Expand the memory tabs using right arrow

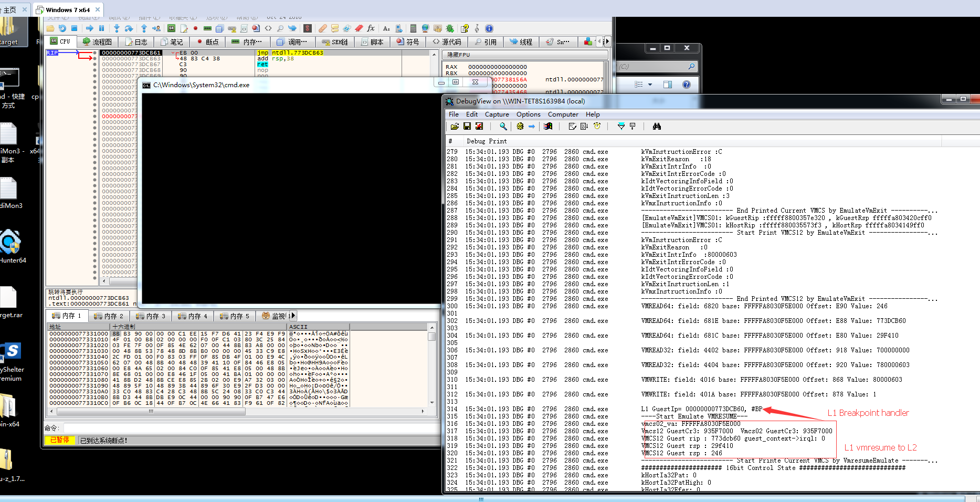pos(293,316)
